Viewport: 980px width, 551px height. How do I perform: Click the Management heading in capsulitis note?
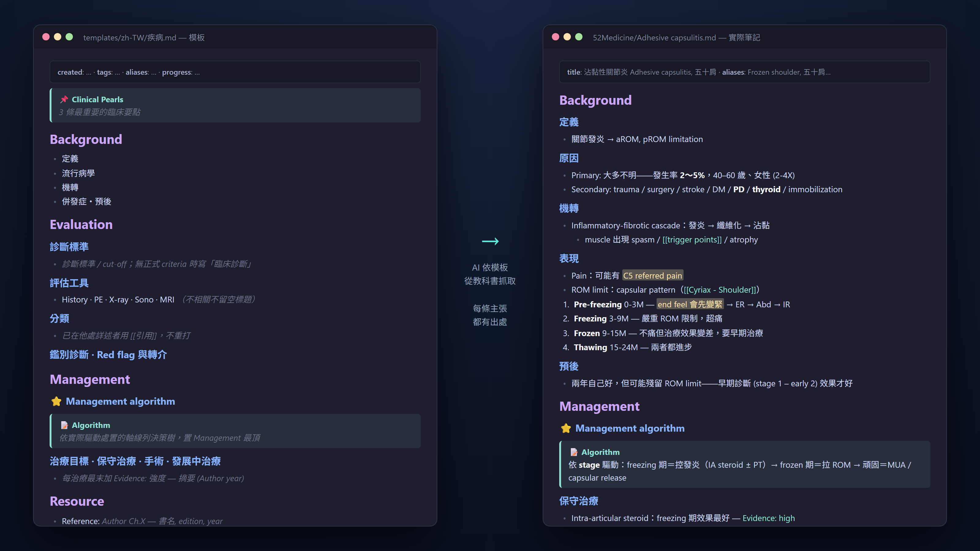599,406
